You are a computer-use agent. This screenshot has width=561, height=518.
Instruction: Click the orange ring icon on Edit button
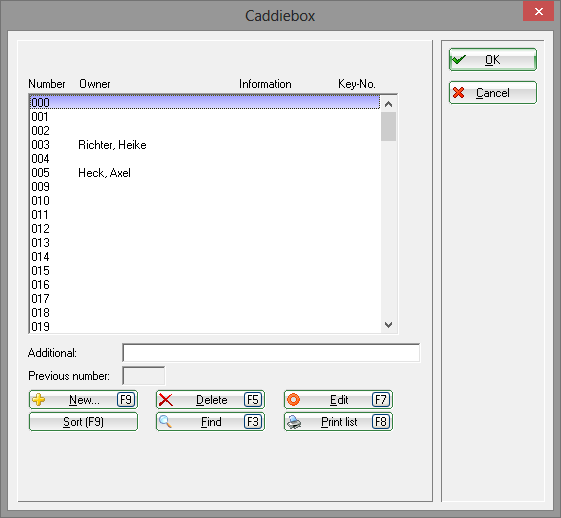(x=293, y=400)
